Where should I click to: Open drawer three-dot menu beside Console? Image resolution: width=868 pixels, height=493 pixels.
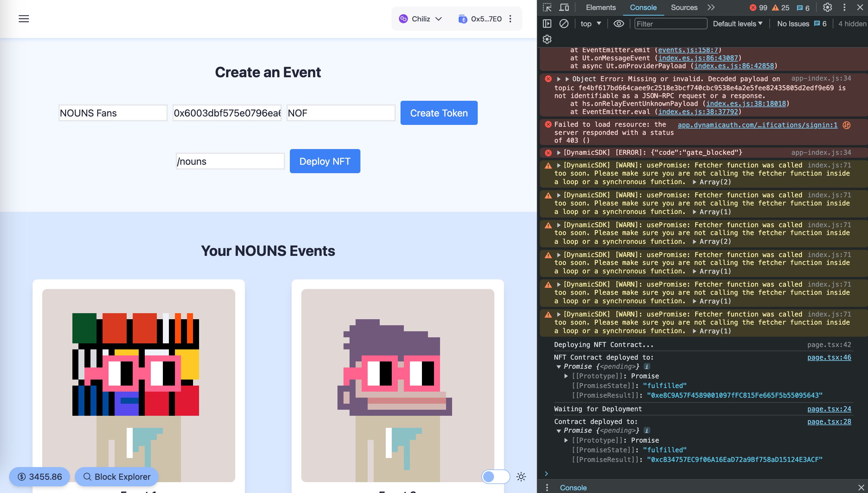tap(547, 488)
